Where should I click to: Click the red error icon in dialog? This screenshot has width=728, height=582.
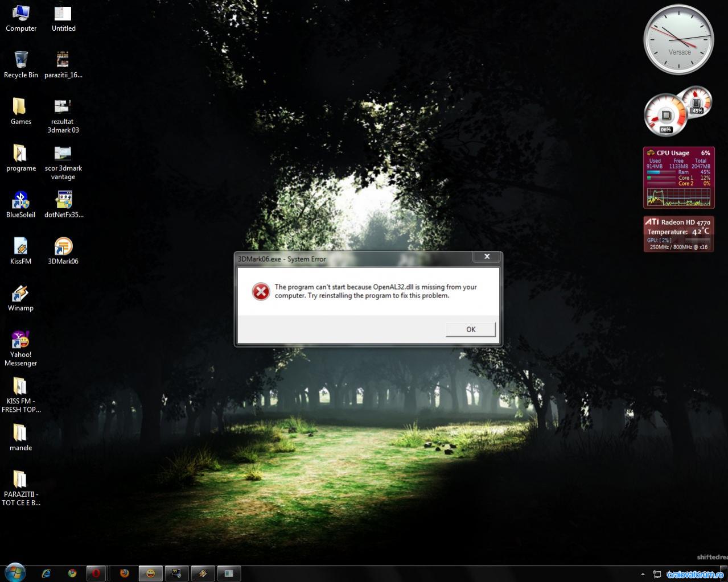(261, 291)
